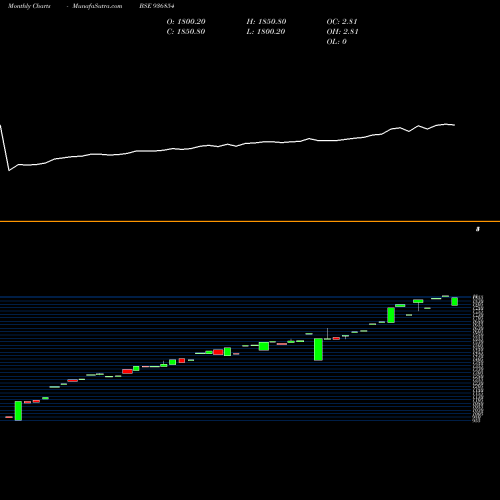Click the sharp dip on the white line chart
This screenshot has height=500, width=500.
[x=9, y=170]
